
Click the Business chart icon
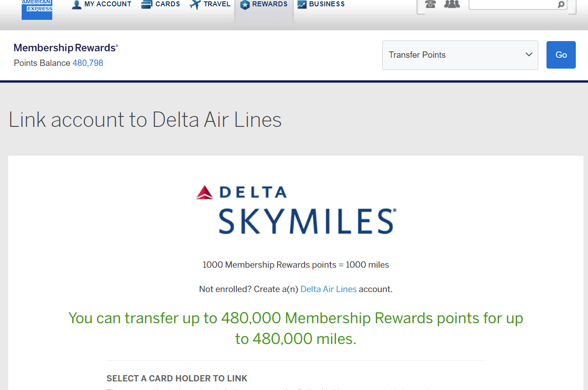(302, 5)
